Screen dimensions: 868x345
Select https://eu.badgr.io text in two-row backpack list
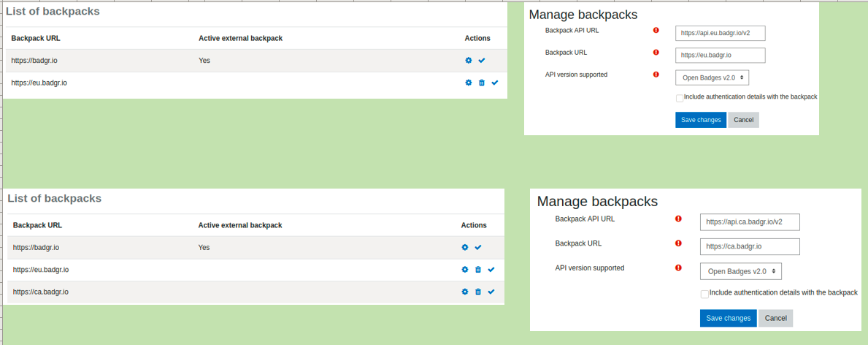tap(39, 83)
